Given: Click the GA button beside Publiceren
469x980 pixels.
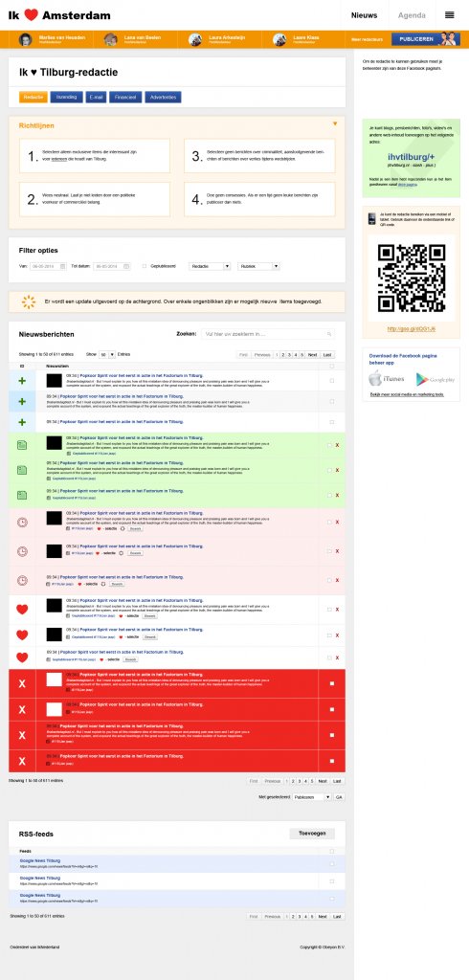Looking at the screenshot, I should [338, 797].
